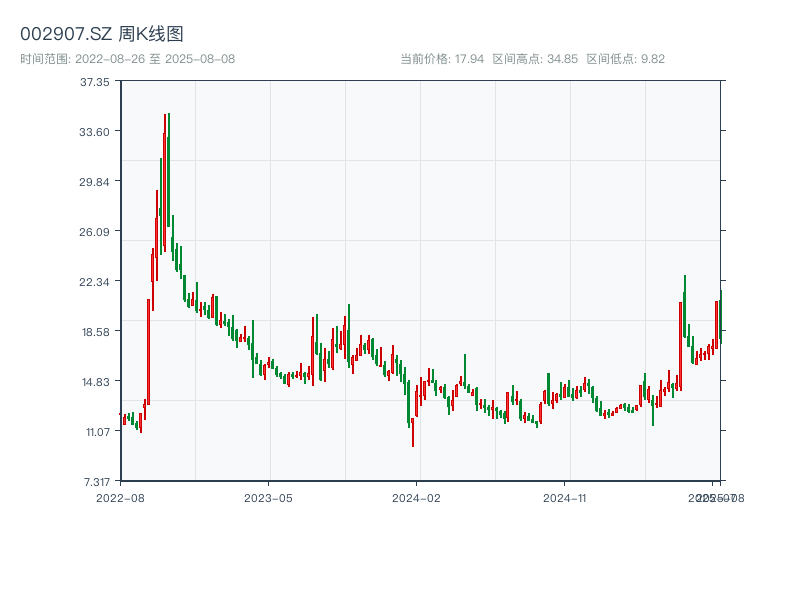Click y-axis label 18.58
The width and height of the screenshot is (800, 600).
pos(95,332)
